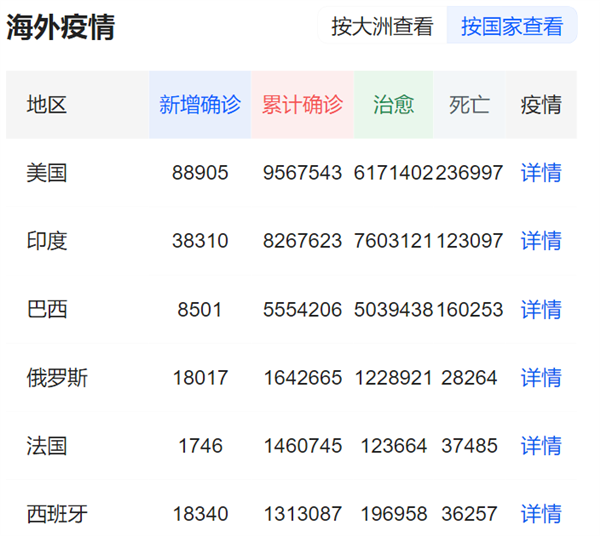Click new cases value 8501

click(200, 310)
